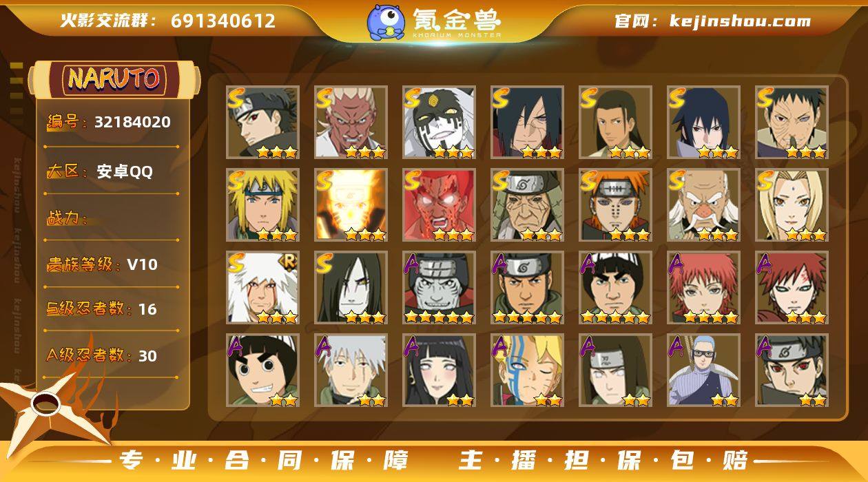Select long black-haired Orochimaru portrait
868x482 pixels.
351,288
